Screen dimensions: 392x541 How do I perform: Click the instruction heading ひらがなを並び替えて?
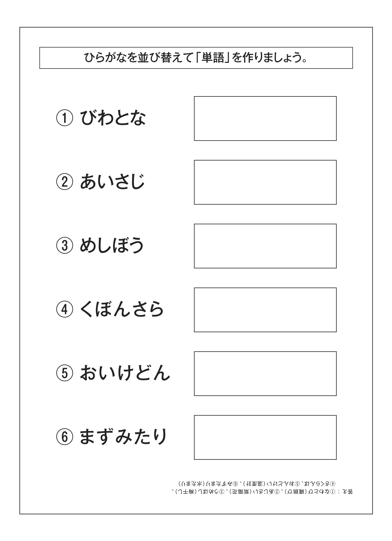pyautogui.click(x=138, y=58)
